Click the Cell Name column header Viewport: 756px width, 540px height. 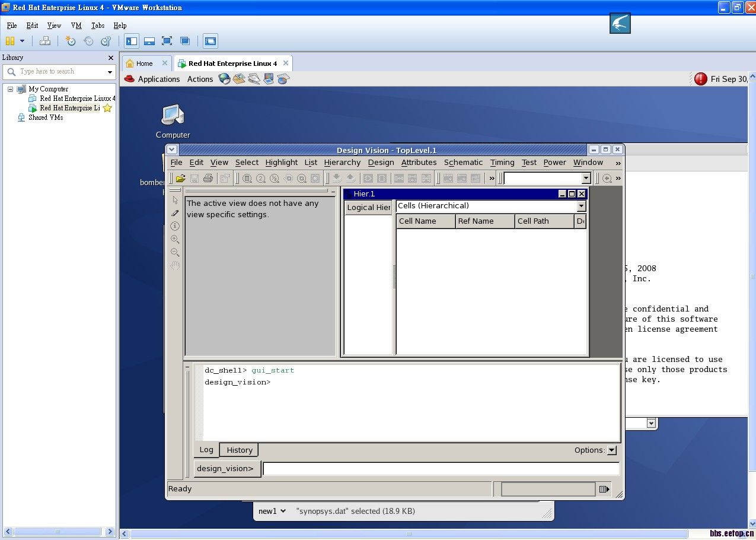pyautogui.click(x=425, y=221)
